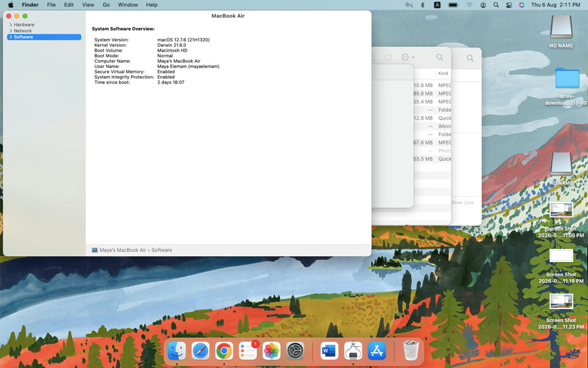
Task: Click the date and time in menu bar
Action: pyautogui.click(x=556, y=5)
